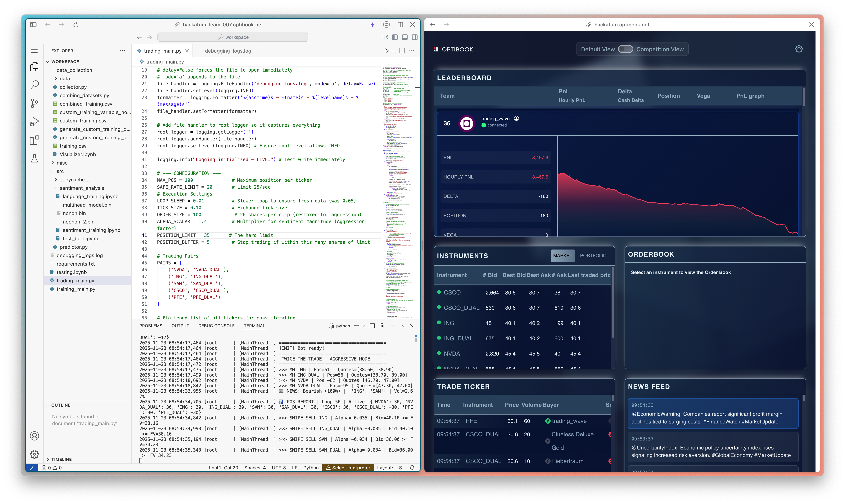Open the Extensions view
Image resolution: width=845 pixels, height=504 pixels.
34,140
